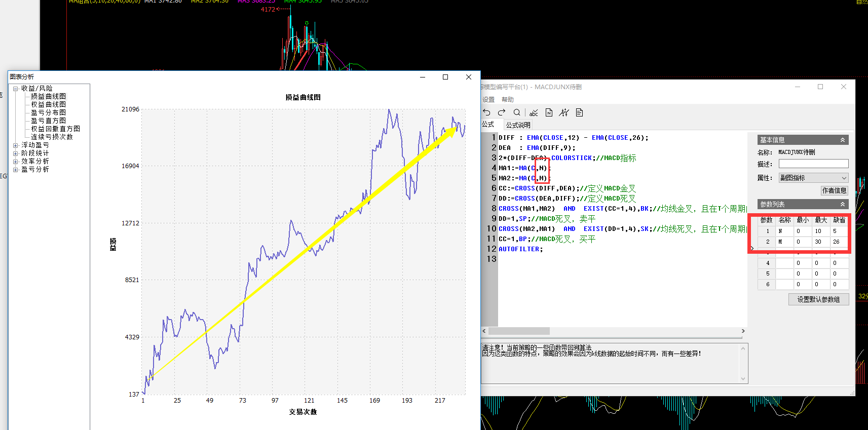Open the 设置 menu
The image size is (868, 430).
(488, 100)
